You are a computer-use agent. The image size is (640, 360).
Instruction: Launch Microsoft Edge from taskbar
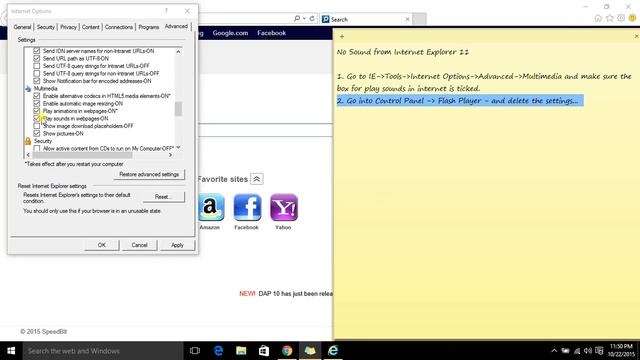(x=218, y=351)
